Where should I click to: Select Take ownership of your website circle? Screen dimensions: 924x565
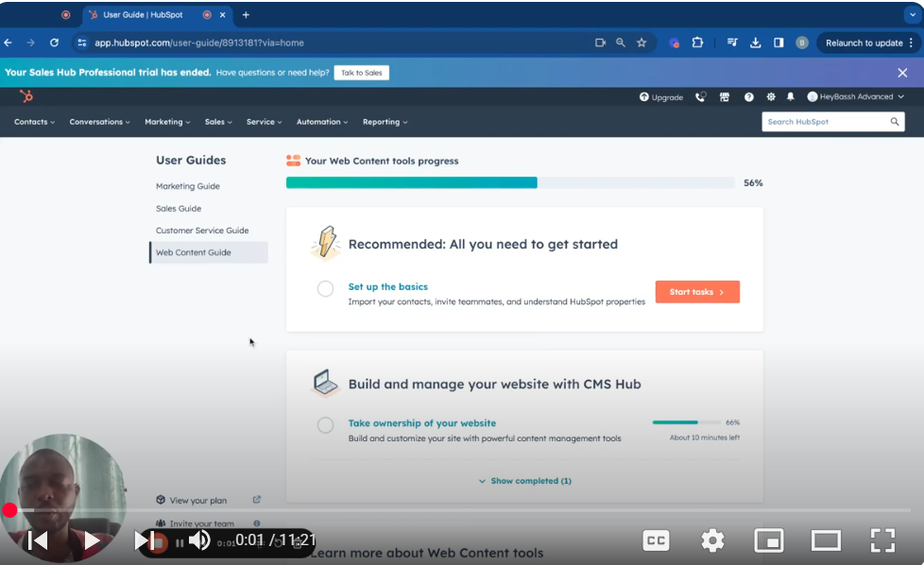coord(325,425)
